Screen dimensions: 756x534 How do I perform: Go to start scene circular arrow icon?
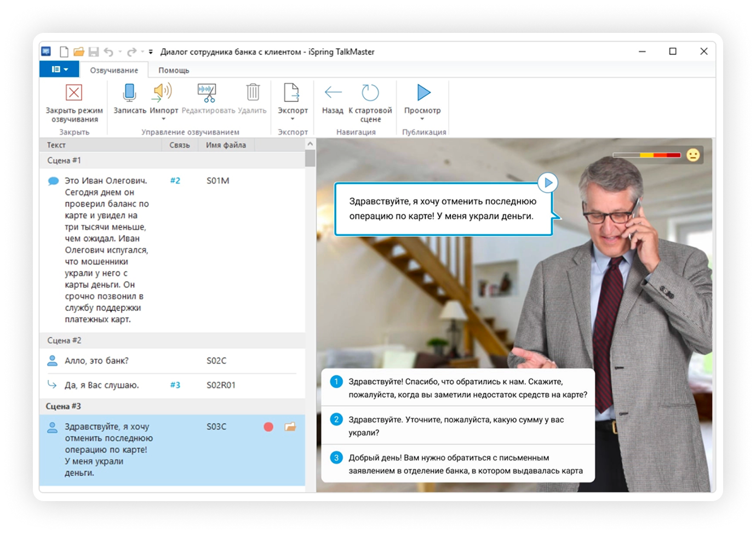click(370, 93)
